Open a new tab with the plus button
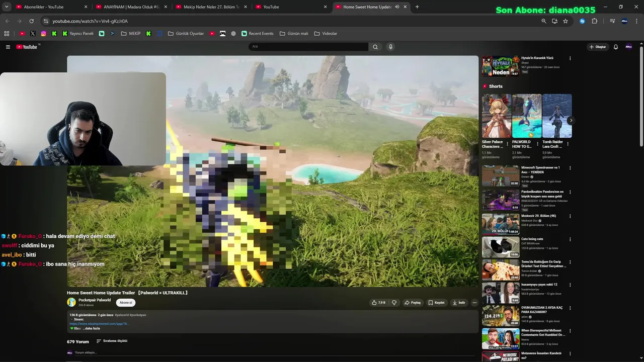 tap(417, 7)
